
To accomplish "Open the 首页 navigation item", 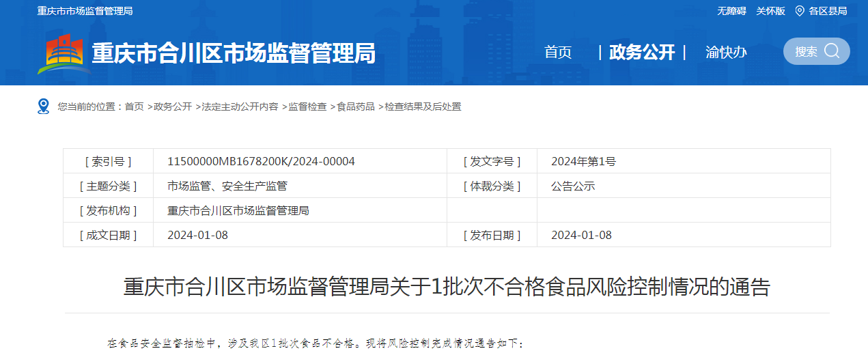I will coord(558,52).
